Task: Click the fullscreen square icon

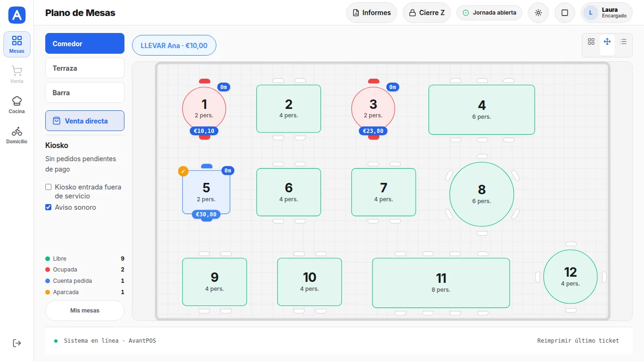Action: pos(565,13)
